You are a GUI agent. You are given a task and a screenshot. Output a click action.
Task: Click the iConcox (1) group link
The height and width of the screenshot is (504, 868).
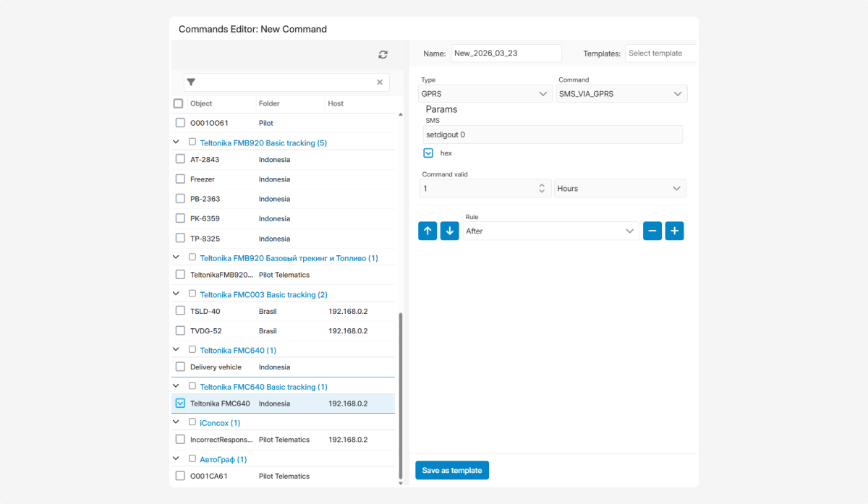(x=220, y=423)
